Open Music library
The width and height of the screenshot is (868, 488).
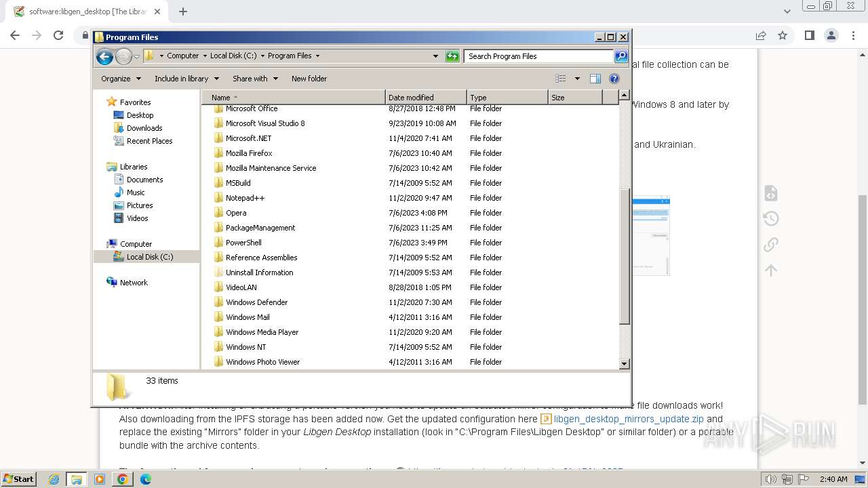coord(136,192)
